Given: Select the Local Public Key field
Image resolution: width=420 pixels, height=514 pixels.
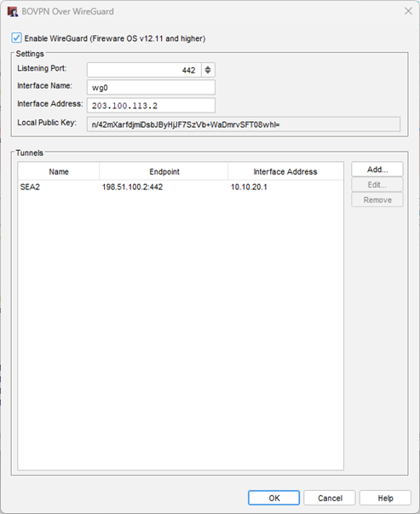Looking at the screenshot, I should [244, 124].
